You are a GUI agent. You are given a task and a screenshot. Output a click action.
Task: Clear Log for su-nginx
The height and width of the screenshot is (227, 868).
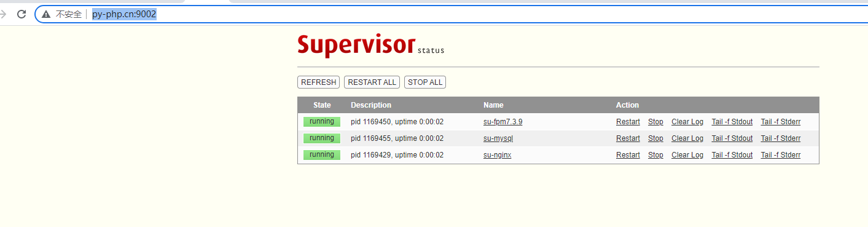click(x=687, y=155)
